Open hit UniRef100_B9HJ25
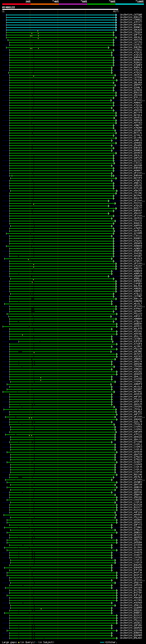 pos(131,17)
